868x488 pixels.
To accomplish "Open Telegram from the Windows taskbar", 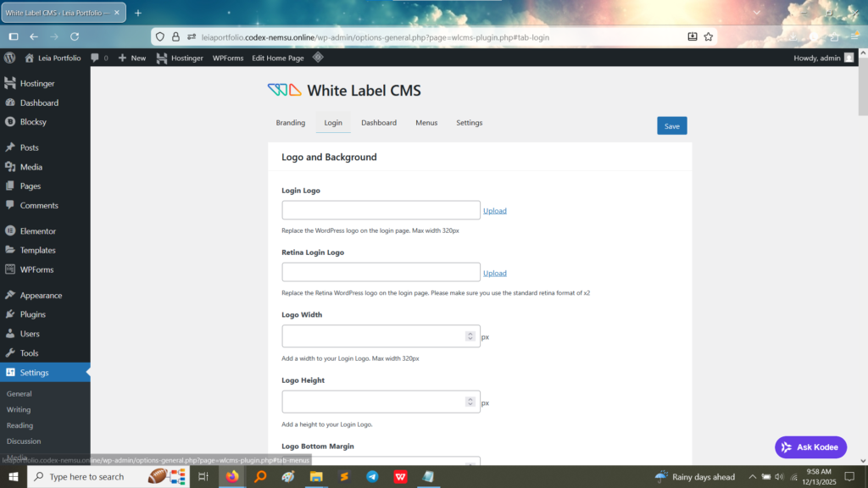I will coord(372,476).
